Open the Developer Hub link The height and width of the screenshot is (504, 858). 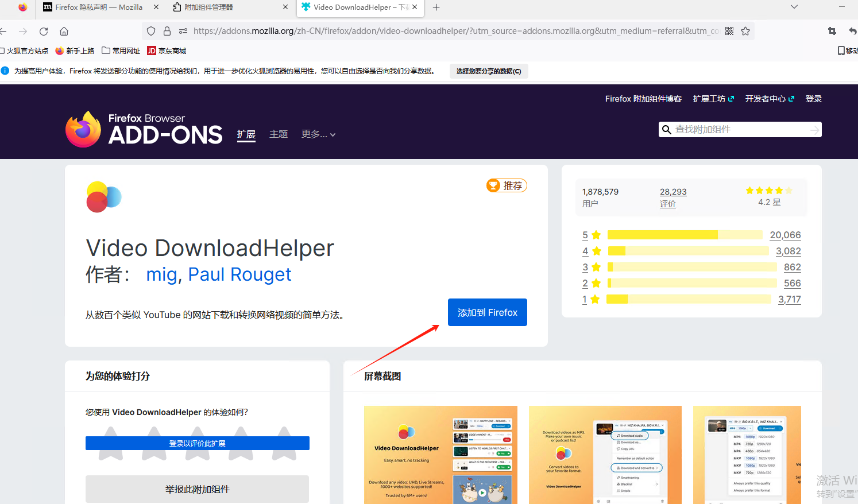click(x=770, y=99)
